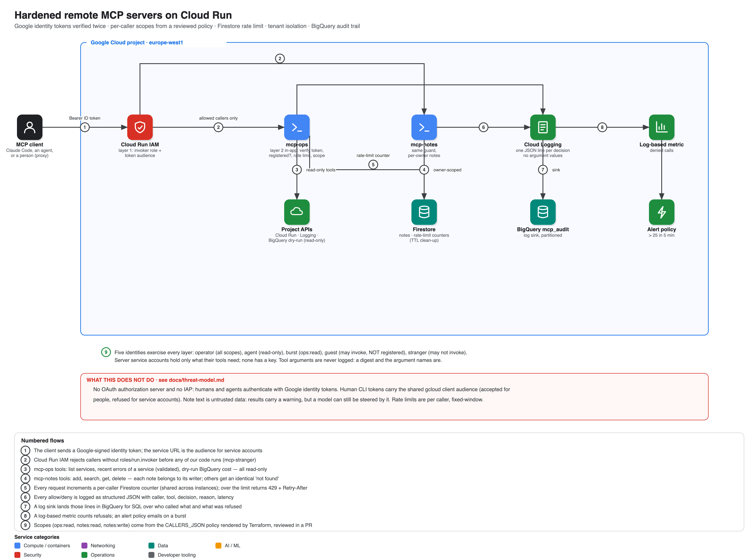
Task: Click the orange AI / ML swatch
Action: [x=219, y=545]
